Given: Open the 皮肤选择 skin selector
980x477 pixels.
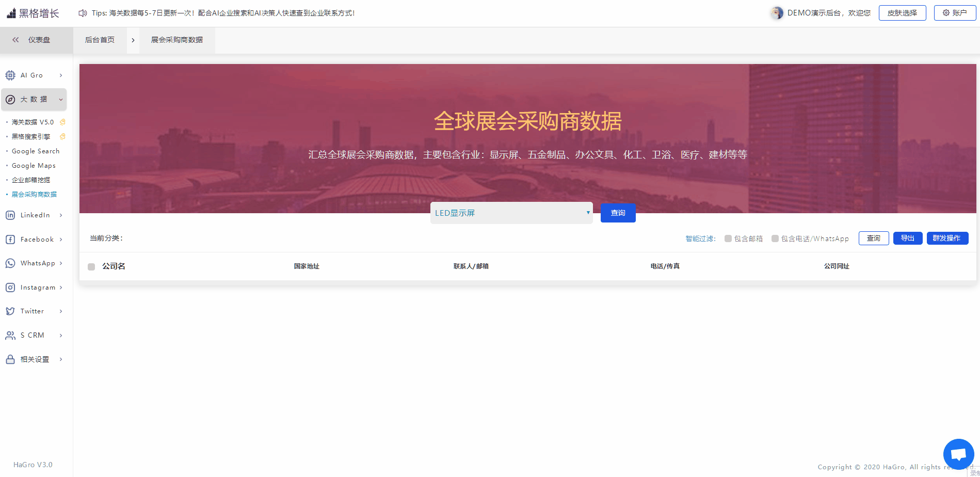Looking at the screenshot, I should pyautogui.click(x=902, y=13).
